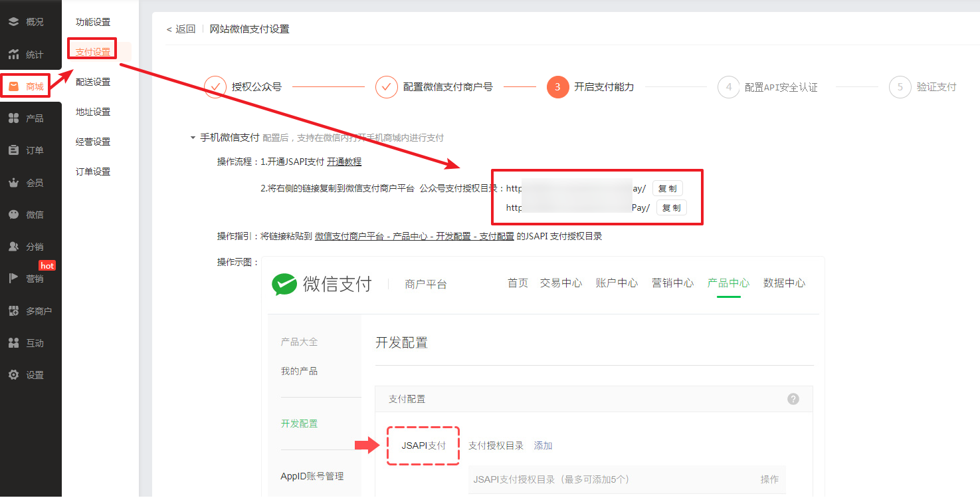Image resolution: width=980 pixels, height=498 pixels.
Task: Collapse the 手机微信支付 section arrow
Action: point(193,138)
